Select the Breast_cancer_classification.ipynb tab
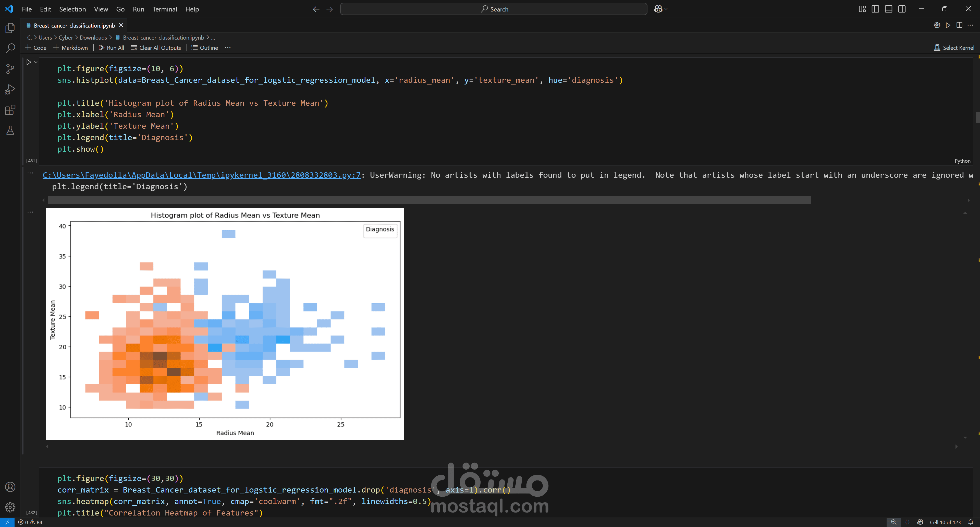This screenshot has height=527, width=980. coord(74,26)
